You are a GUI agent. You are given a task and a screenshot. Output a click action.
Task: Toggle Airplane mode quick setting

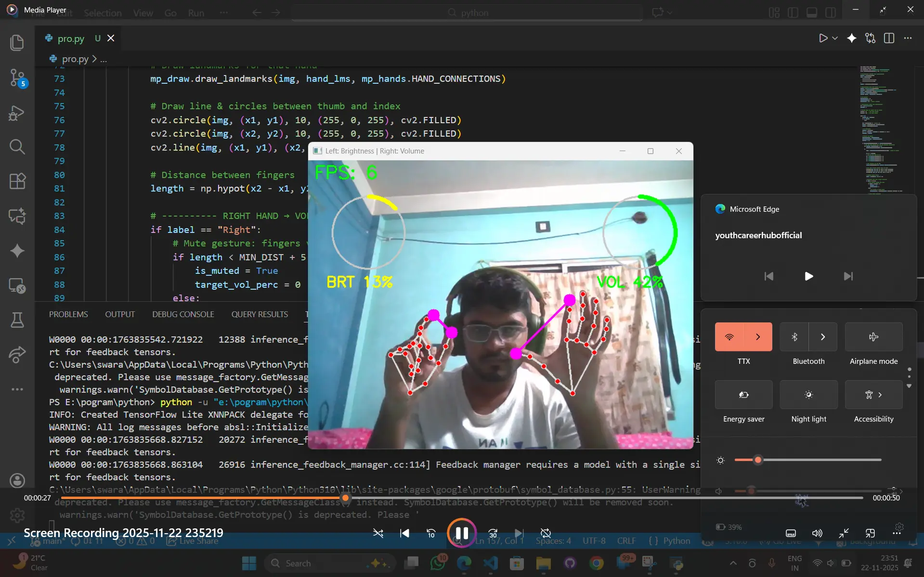(873, 337)
